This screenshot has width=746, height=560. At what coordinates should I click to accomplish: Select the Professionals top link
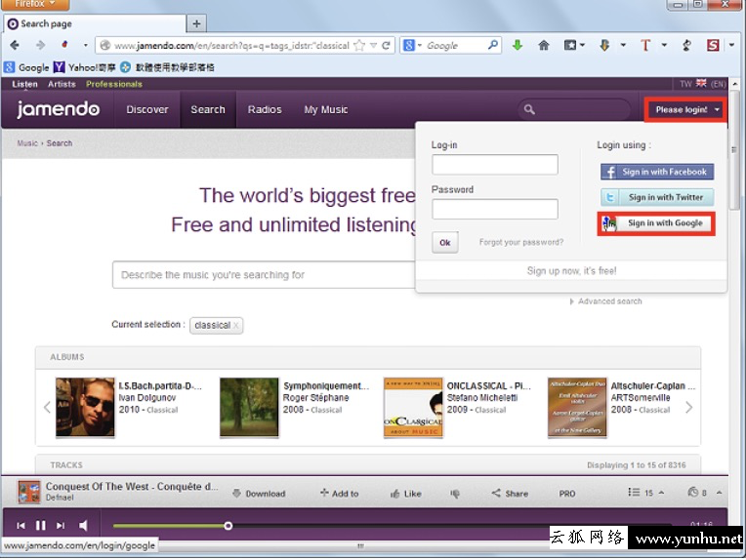[114, 84]
